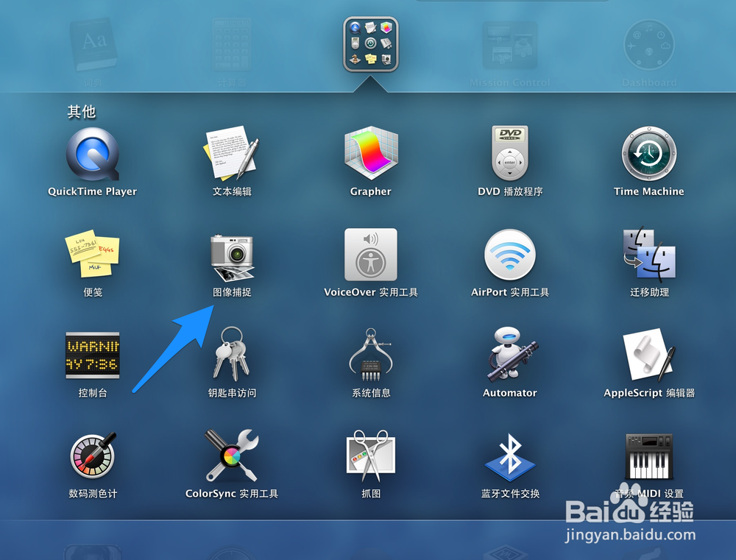Click the open 其他 folder icon
736x560 pixels.
[371, 44]
